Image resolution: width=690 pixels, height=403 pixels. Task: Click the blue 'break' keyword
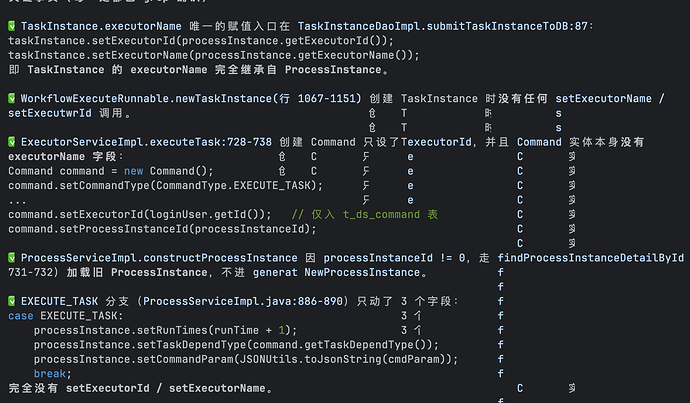(x=50, y=374)
